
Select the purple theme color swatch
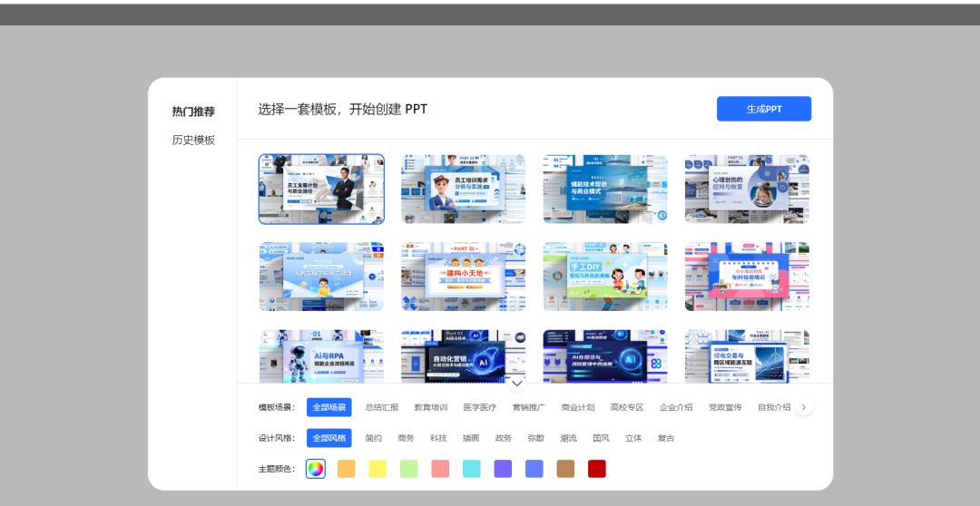click(x=503, y=469)
